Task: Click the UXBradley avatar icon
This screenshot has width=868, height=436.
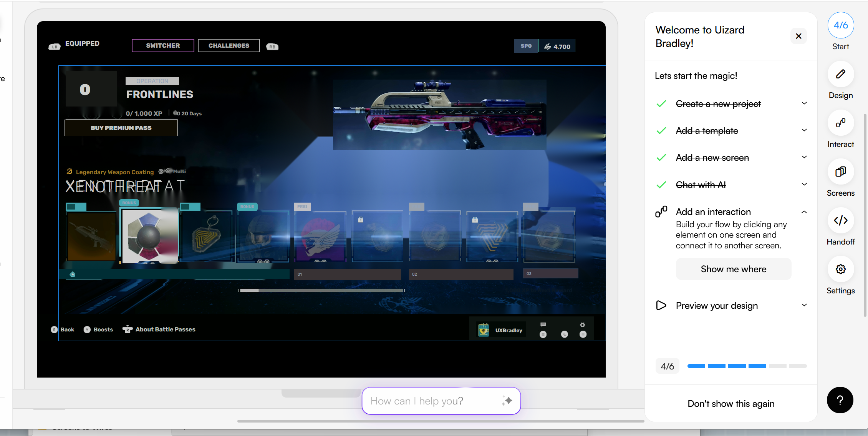Action: click(484, 329)
